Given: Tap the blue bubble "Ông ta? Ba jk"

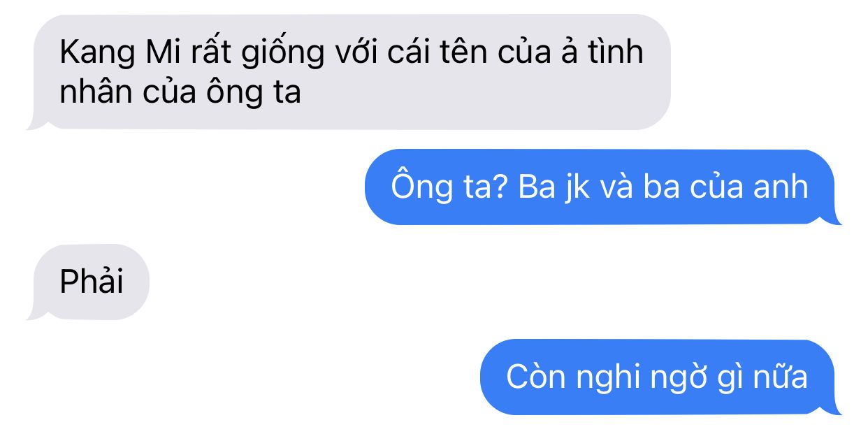Looking at the screenshot, I should pos(601,187).
